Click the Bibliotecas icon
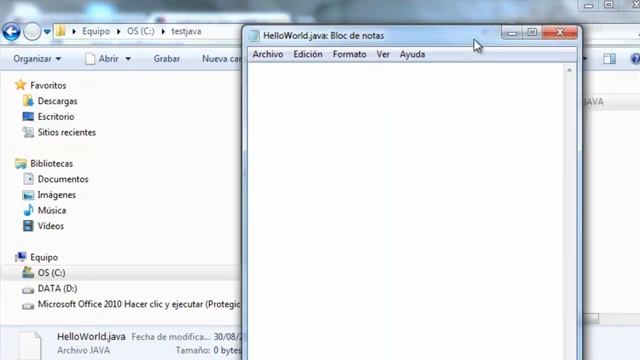The height and width of the screenshot is (360, 640). pyautogui.click(x=20, y=164)
